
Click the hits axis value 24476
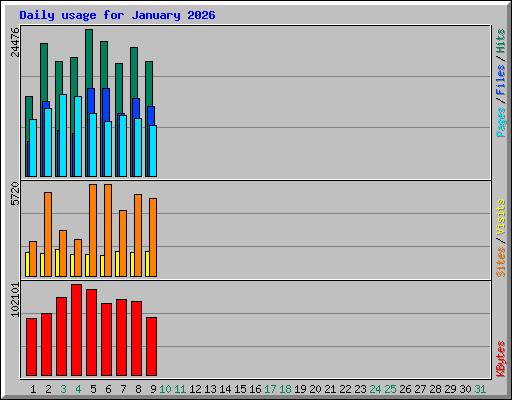15,42
